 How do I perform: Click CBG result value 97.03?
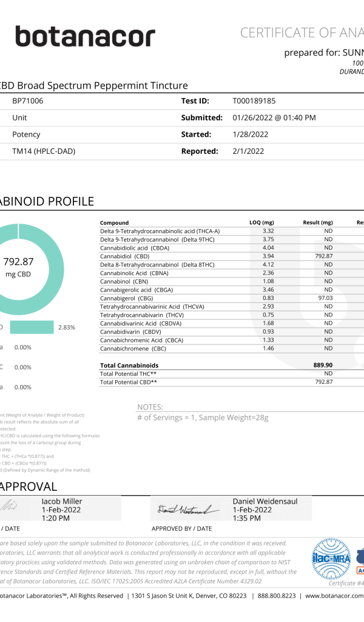pos(326,298)
